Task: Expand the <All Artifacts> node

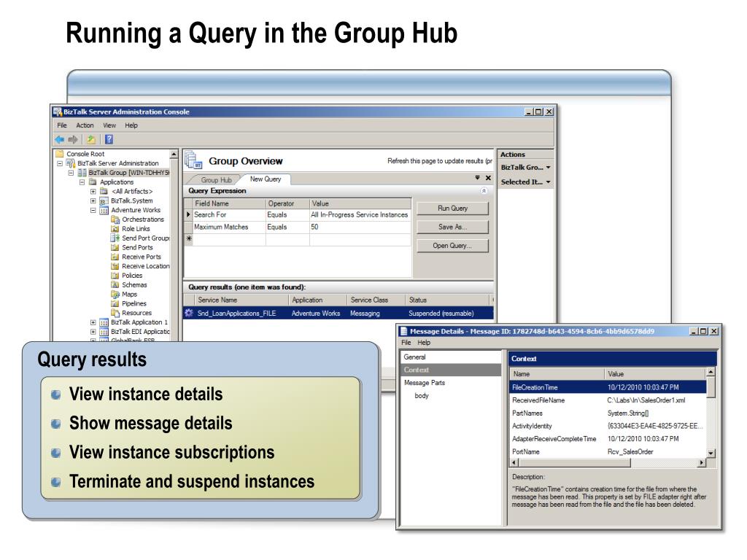Action: coord(93,192)
